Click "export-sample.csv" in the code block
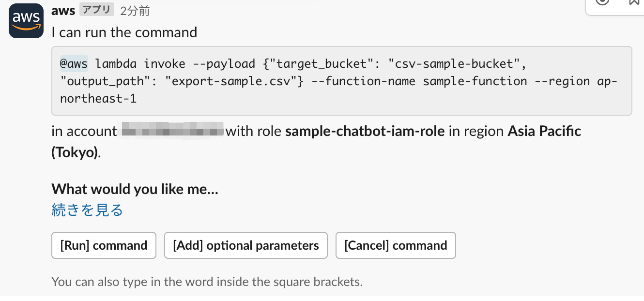The image size is (644, 301). [x=234, y=81]
